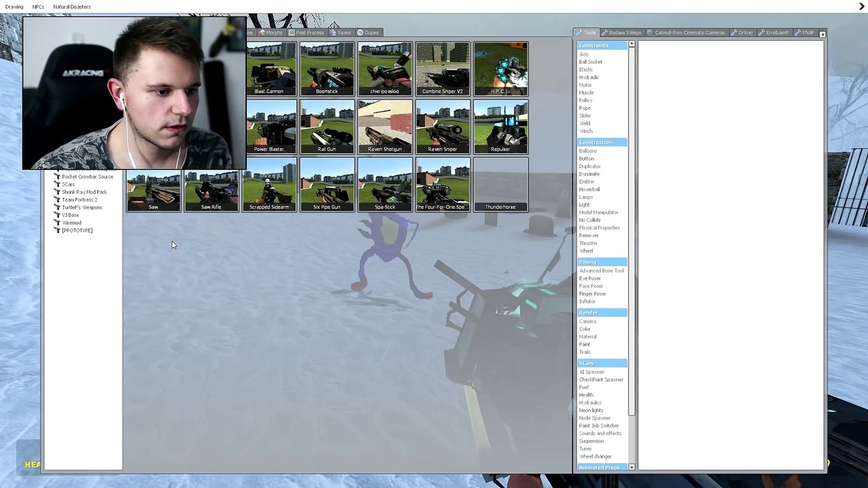Select the plain Saw weapon icon
Viewport: 868px width, 488px height.
153,190
